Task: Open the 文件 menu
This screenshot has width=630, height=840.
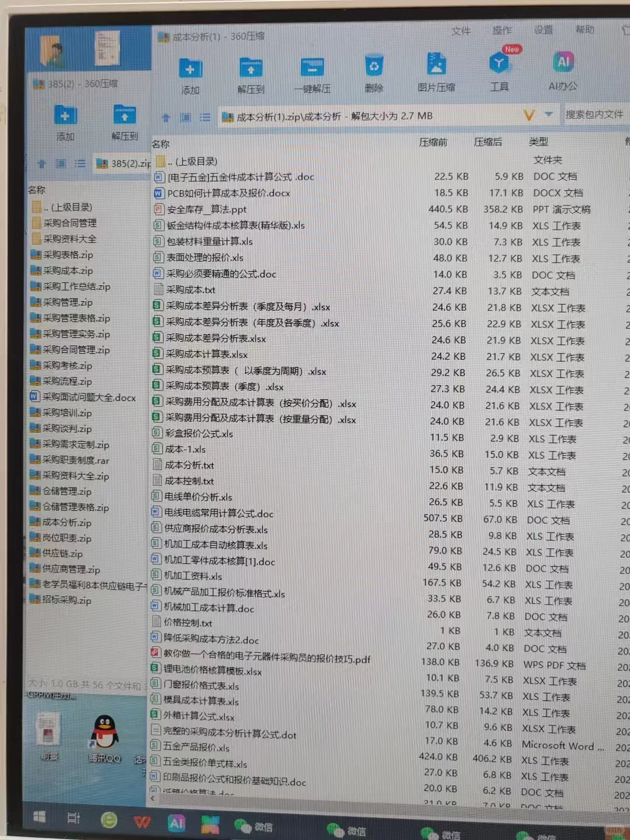Action: coord(461,31)
